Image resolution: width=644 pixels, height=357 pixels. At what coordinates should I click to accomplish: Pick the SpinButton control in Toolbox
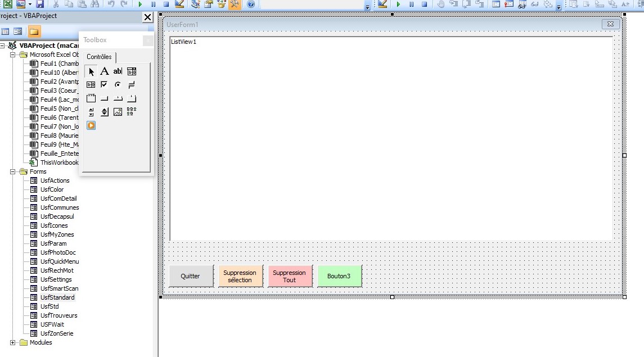(105, 112)
